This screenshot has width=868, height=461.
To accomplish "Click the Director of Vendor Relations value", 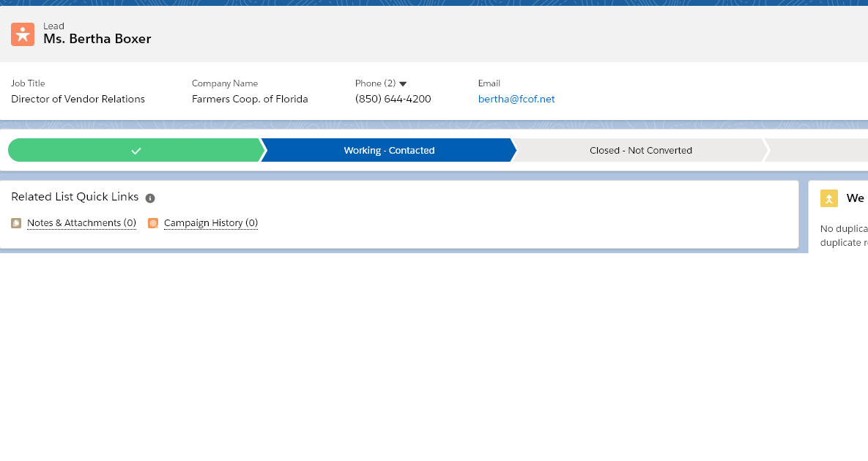I will point(78,99).
